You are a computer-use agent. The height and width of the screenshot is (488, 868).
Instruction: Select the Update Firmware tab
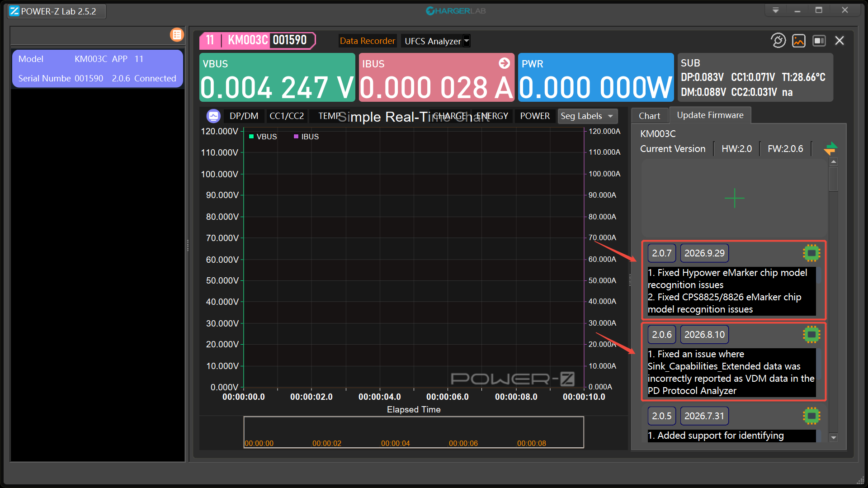[710, 115]
